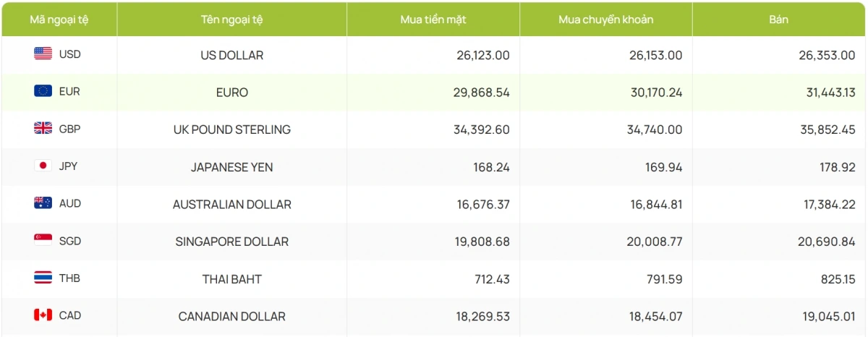The height and width of the screenshot is (337, 868).
Task: Click the Thailand flag icon
Action: [43, 278]
